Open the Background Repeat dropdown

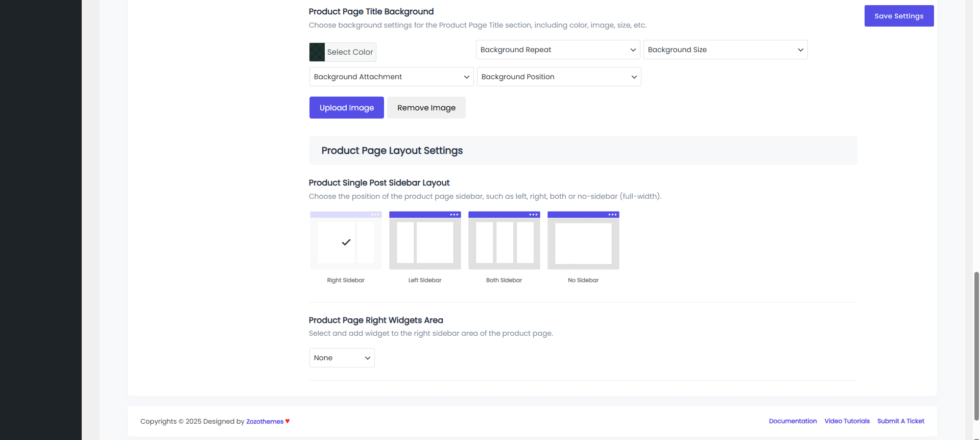558,50
